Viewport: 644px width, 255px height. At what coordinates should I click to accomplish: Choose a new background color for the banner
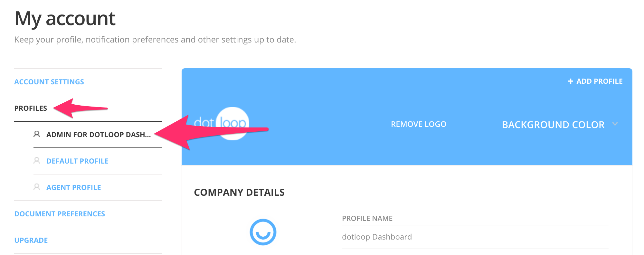tap(553, 125)
